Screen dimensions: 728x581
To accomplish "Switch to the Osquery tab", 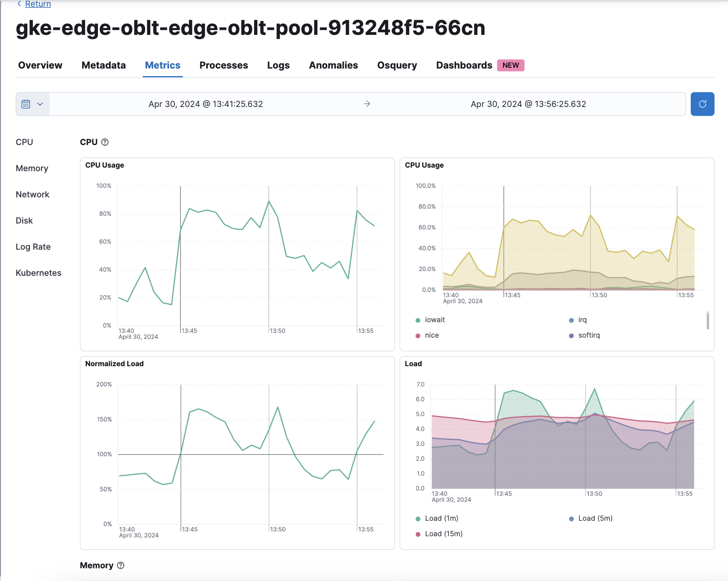I will tap(397, 65).
